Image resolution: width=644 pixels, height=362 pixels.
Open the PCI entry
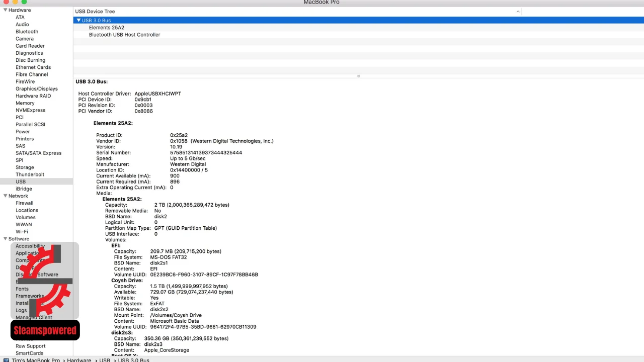click(20, 117)
